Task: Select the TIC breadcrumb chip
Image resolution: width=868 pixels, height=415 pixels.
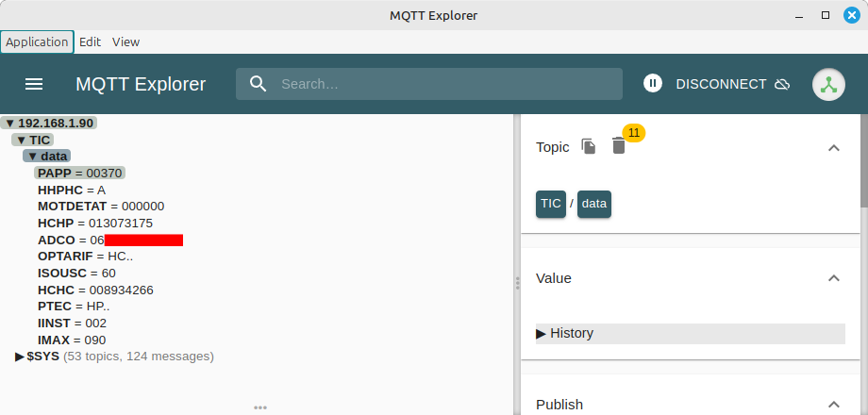Action: tap(550, 204)
